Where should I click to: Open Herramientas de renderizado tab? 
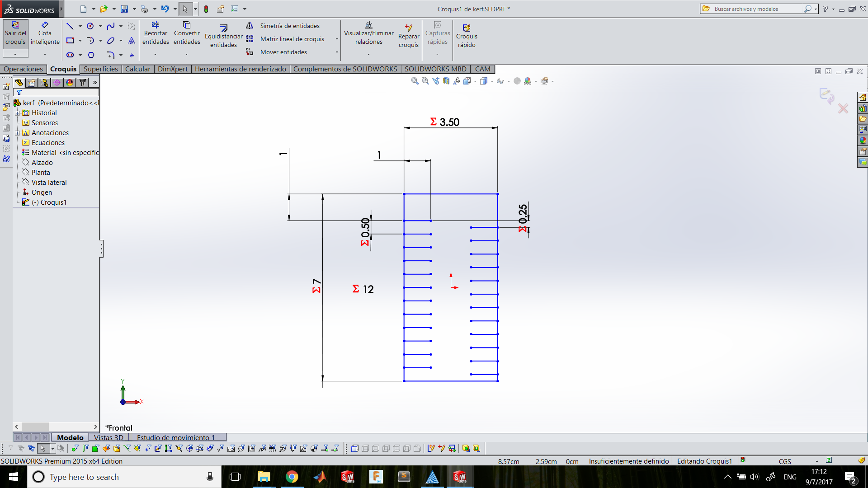(241, 69)
